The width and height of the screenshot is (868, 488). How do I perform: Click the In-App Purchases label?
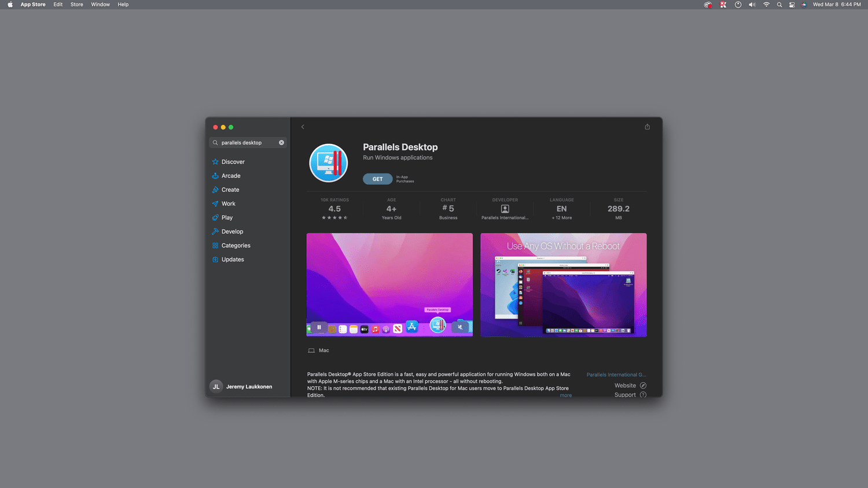point(405,179)
